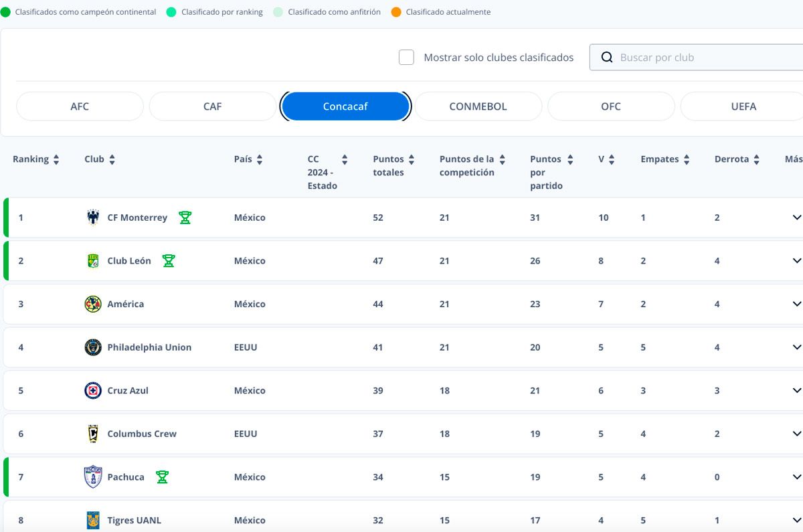
Task: Click the Cruz Azul club logo
Action: point(93,390)
